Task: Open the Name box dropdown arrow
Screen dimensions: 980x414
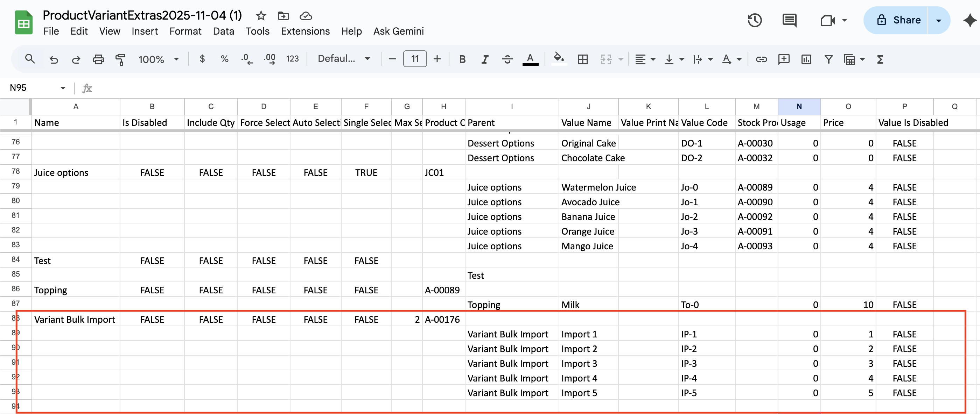Action: pos(63,88)
